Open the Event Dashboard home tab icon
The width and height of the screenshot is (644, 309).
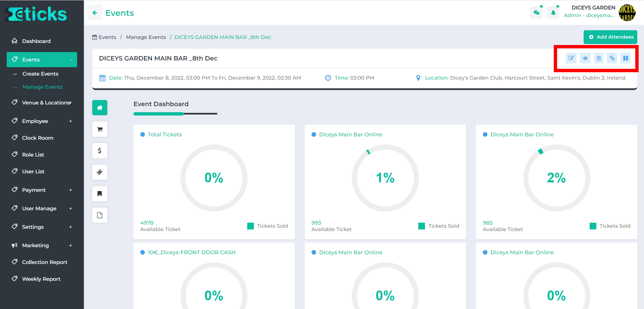pos(100,107)
